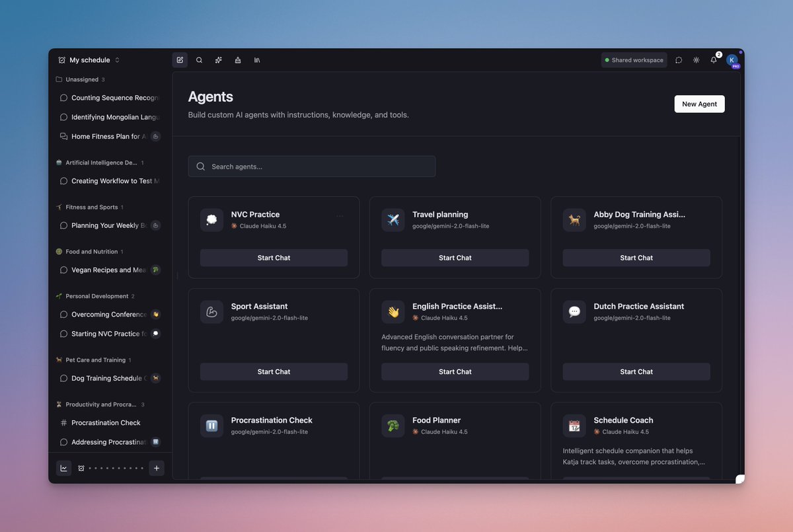Viewport: 793px width, 532px height.
Task: Open the Creating Workflow to Test chat
Action: tap(110, 181)
